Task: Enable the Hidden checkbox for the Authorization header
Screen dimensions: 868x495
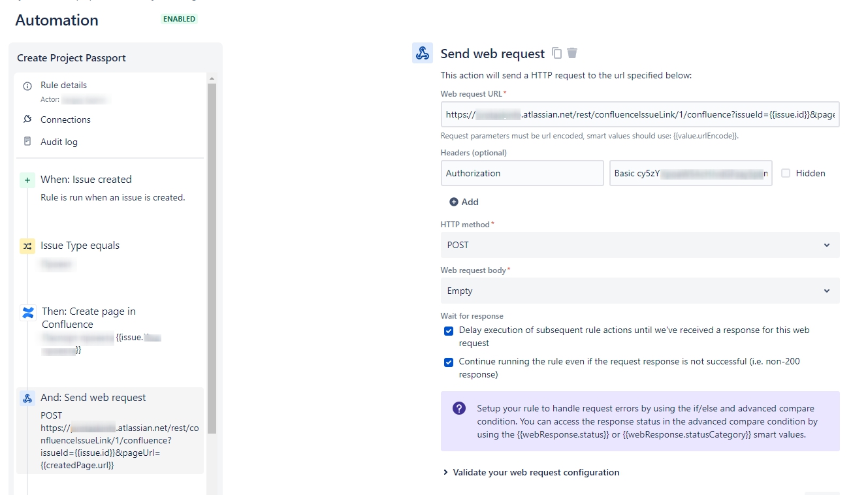Action: coord(785,173)
